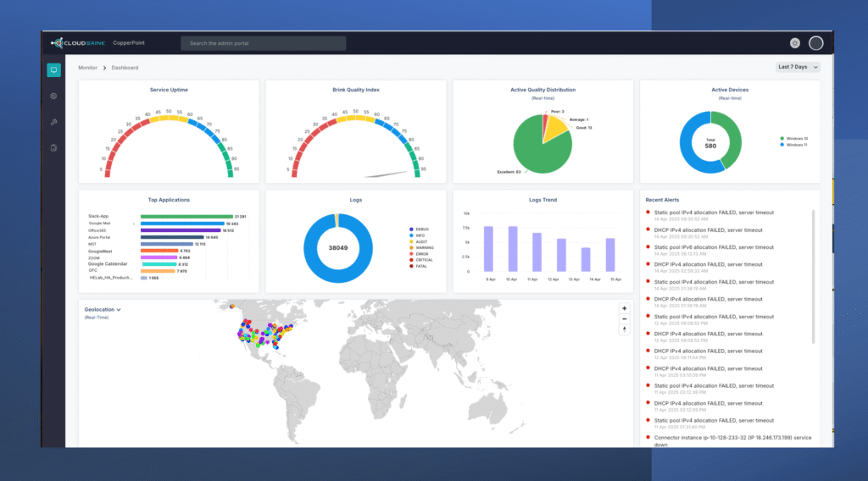Reset the map north orientation button
868x481 pixels.
click(625, 329)
